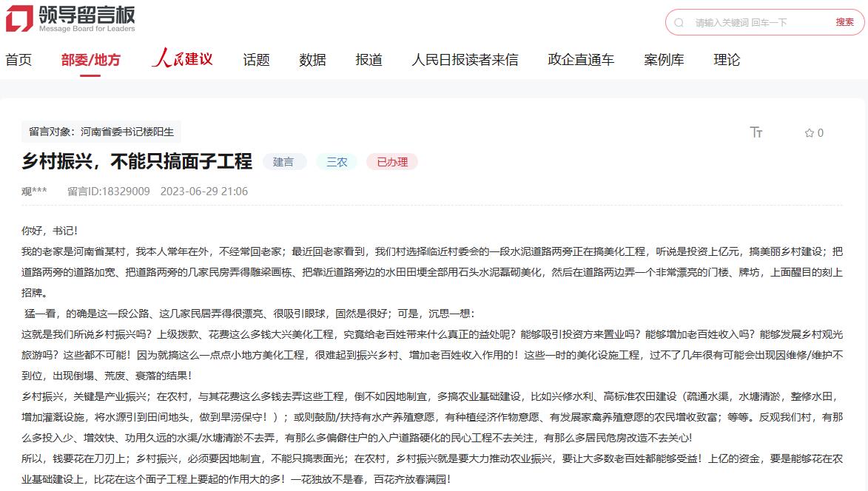
Task: Star this message via the star icon
Action: pos(809,133)
